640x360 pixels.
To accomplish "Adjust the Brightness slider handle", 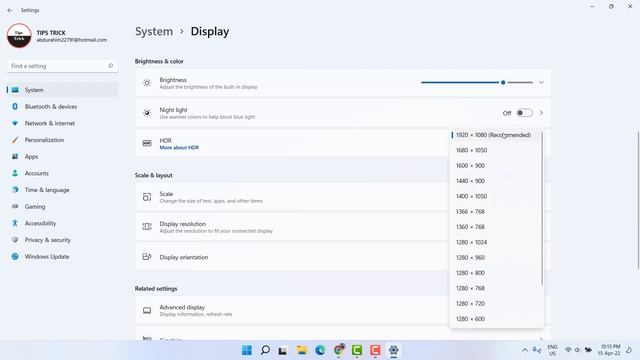I will pyautogui.click(x=503, y=82).
